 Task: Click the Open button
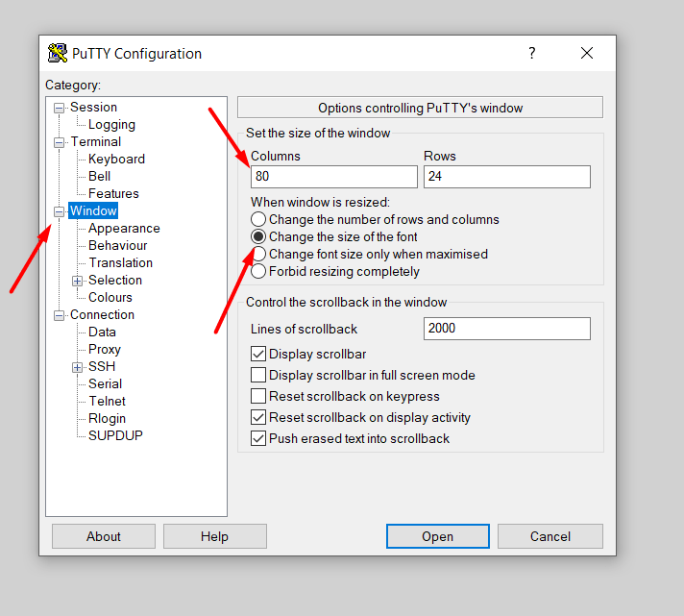click(437, 536)
